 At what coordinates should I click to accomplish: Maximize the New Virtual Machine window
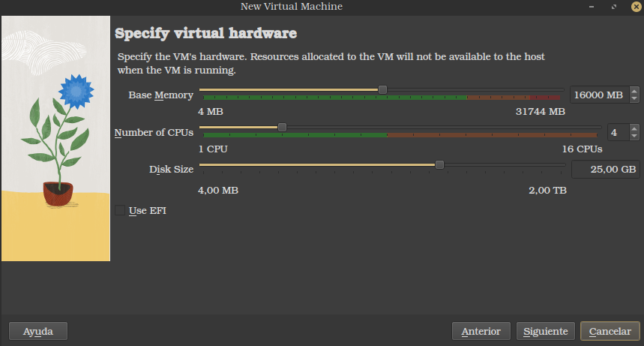coord(613,7)
